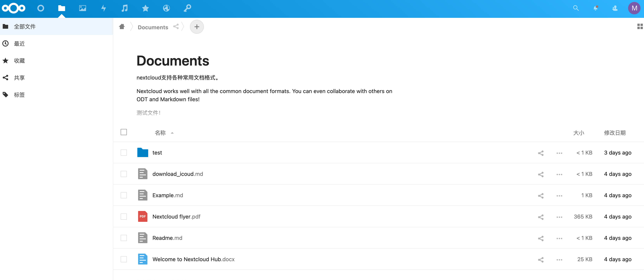
Task: Select 全部文件 in sidebar
Action: click(x=56, y=27)
